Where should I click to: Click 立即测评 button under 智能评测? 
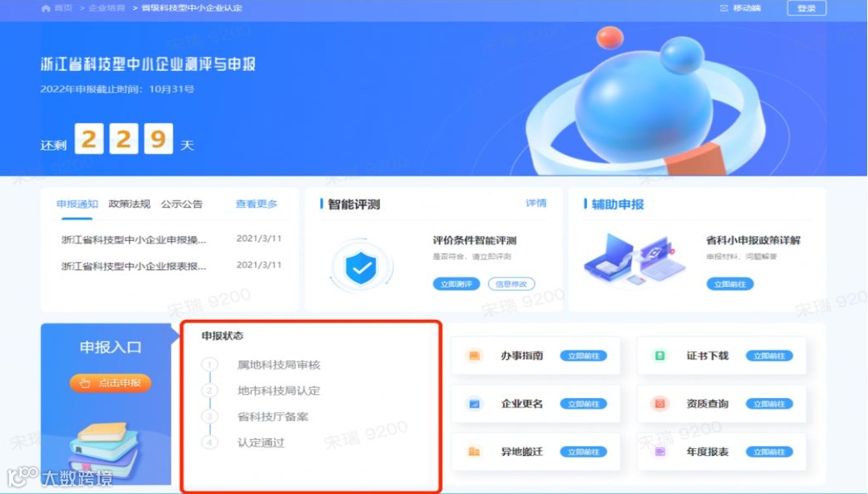(456, 284)
